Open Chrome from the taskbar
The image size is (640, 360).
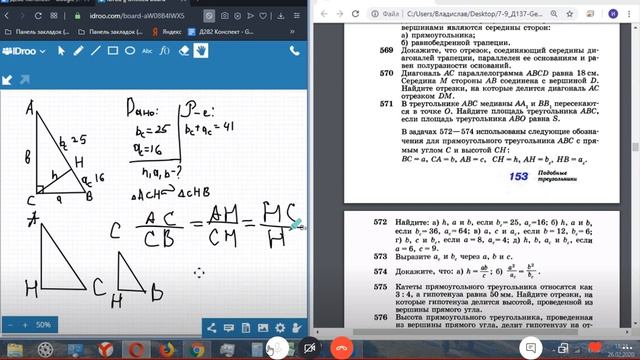coord(198,350)
